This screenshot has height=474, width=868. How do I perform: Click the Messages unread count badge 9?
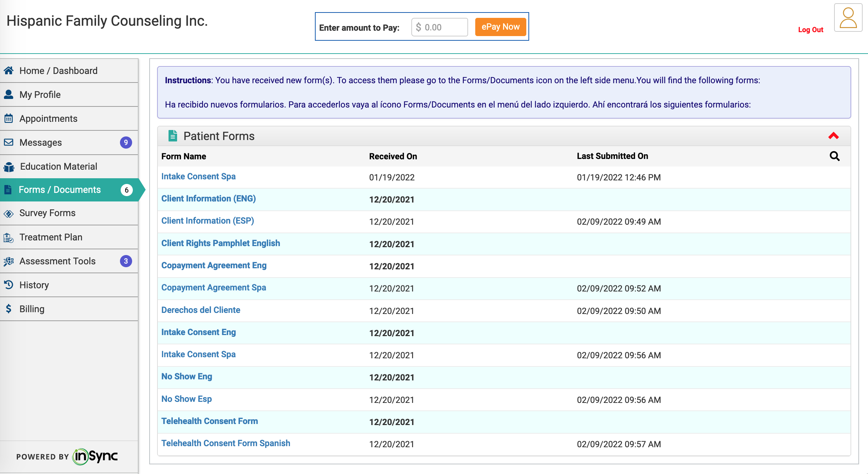(x=126, y=143)
